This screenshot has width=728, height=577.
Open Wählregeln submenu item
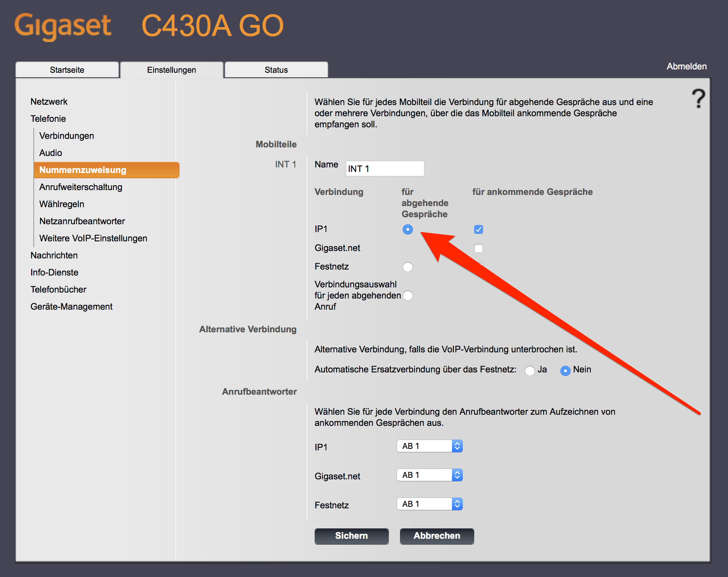point(62,204)
